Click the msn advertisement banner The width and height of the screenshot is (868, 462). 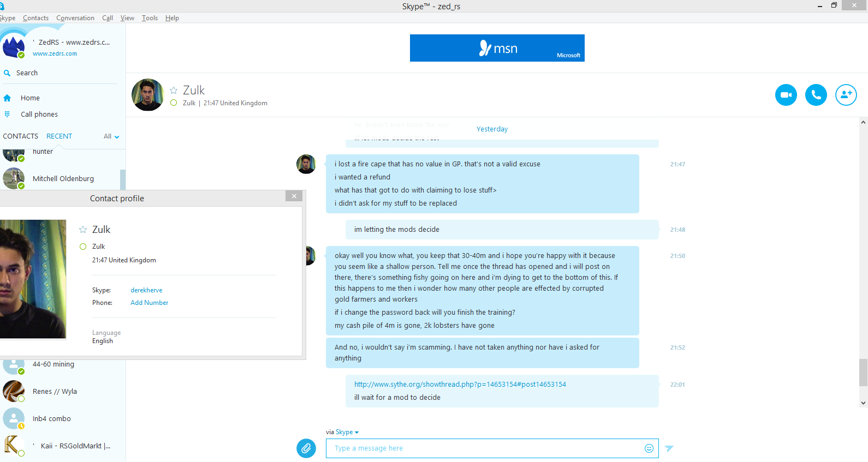pyautogui.click(x=497, y=48)
